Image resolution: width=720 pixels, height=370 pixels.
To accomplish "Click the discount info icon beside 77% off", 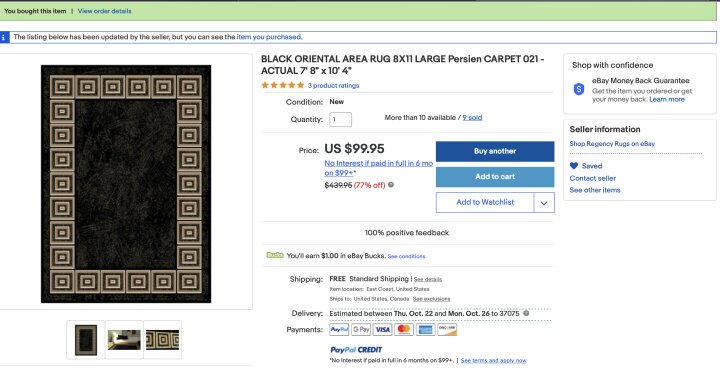I will (391, 185).
